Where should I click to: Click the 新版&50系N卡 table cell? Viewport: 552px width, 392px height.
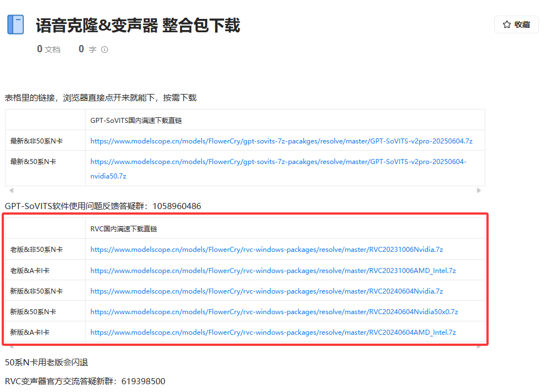(33, 312)
